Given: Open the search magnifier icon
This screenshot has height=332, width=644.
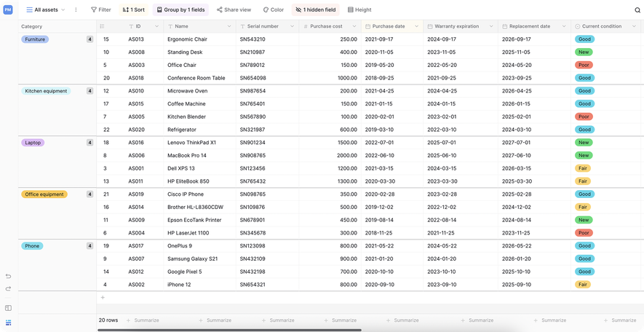Looking at the screenshot, I should [x=637, y=10].
